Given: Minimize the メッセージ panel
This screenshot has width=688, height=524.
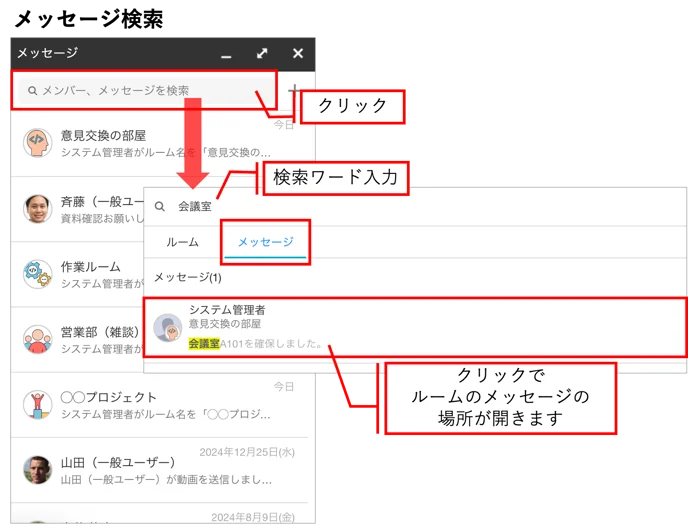Looking at the screenshot, I should (226, 56).
